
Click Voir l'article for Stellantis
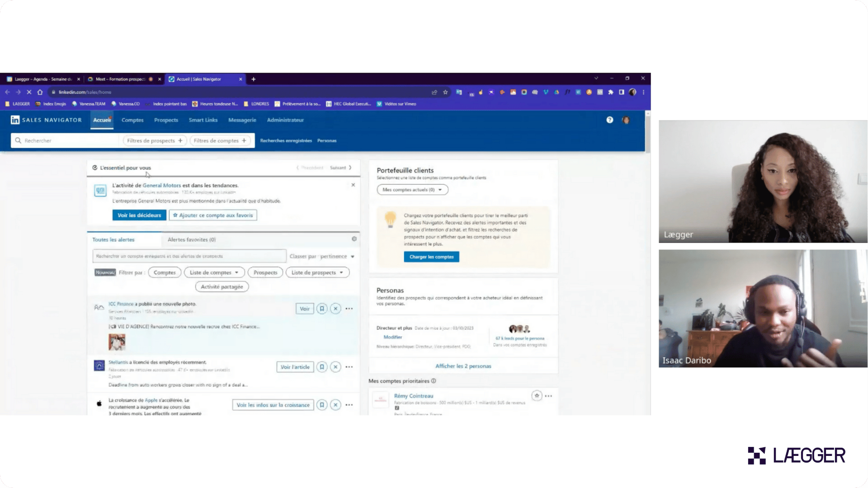pos(295,367)
